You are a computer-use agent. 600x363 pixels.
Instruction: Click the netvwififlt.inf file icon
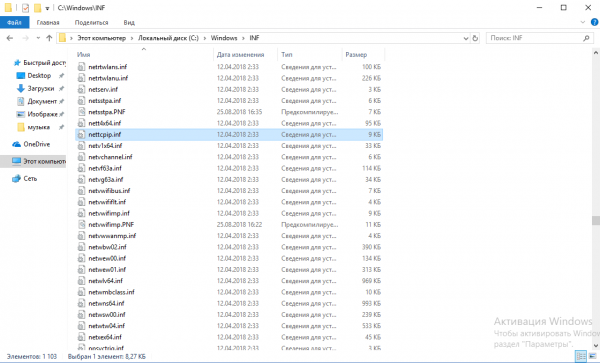(81, 202)
